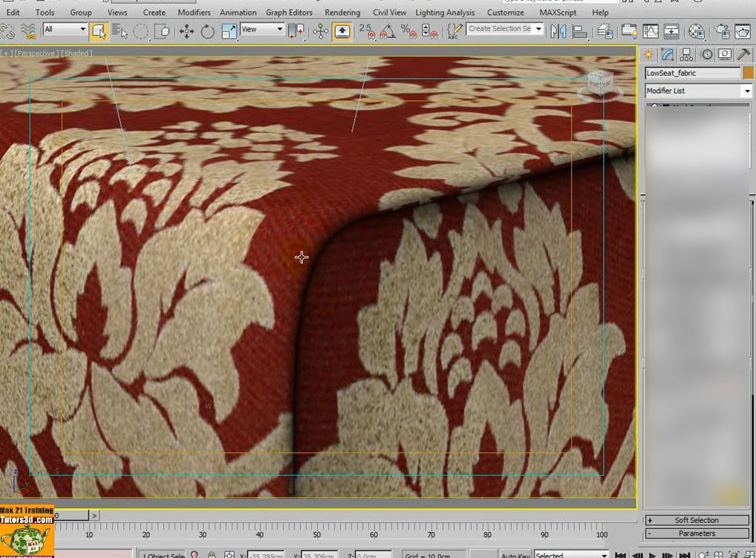Viewport: 756px width, 558px height.
Task: Collapse the Parameters rollout
Action: 697,533
